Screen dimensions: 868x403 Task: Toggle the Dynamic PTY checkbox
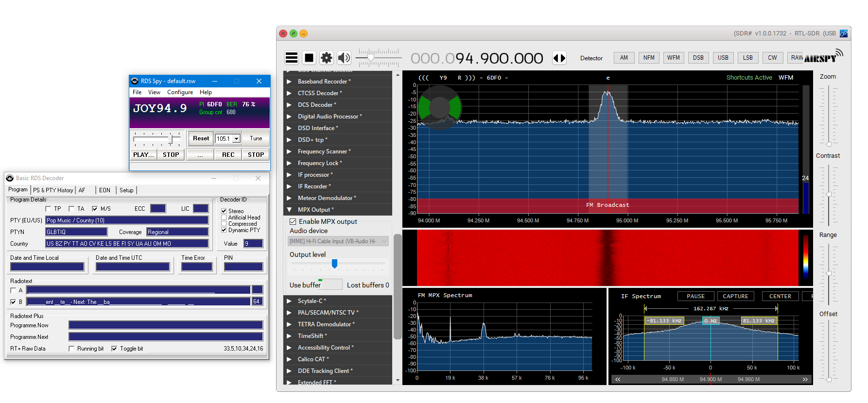224,230
